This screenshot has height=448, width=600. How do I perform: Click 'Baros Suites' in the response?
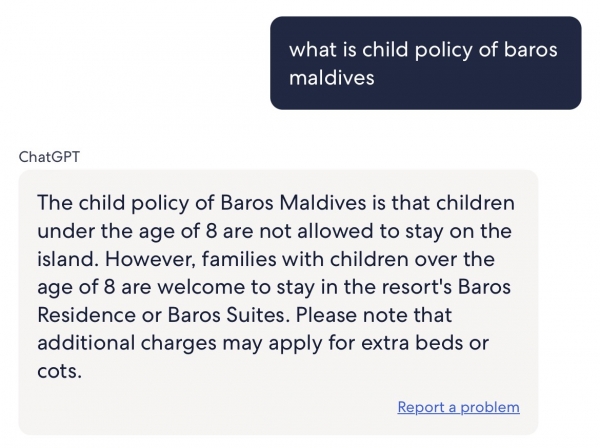226,315
